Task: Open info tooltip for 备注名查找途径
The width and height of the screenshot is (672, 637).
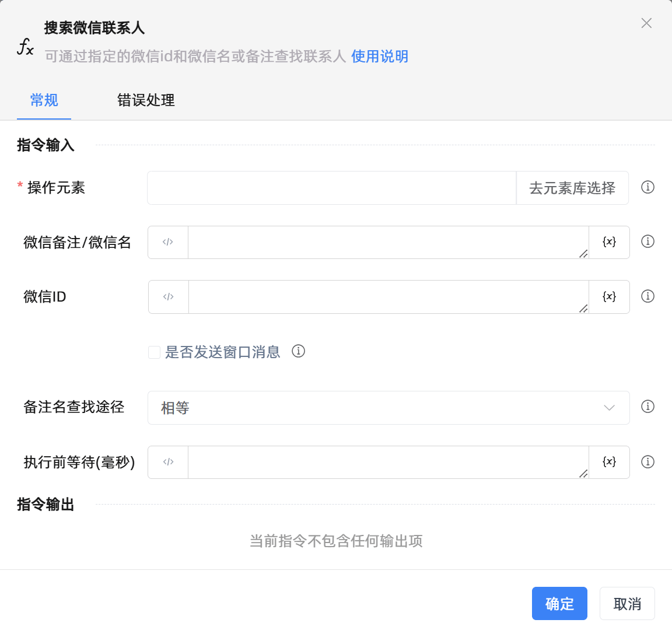Action: point(647,407)
